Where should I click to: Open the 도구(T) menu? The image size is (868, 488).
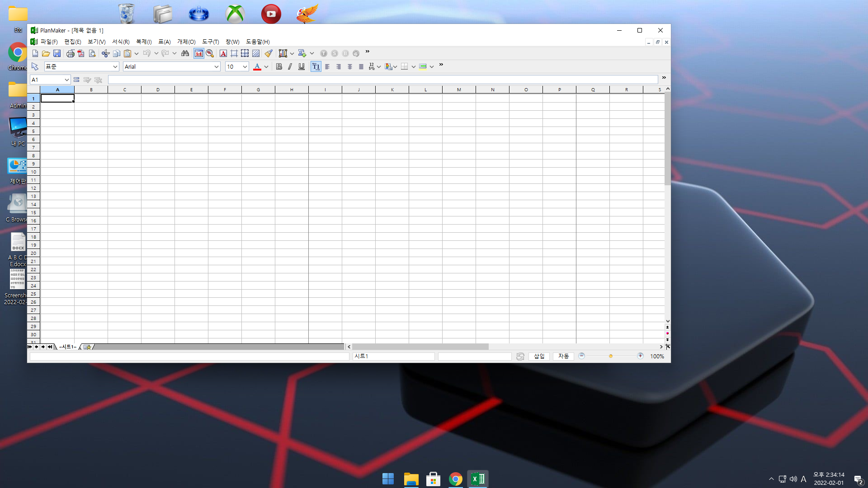click(210, 42)
